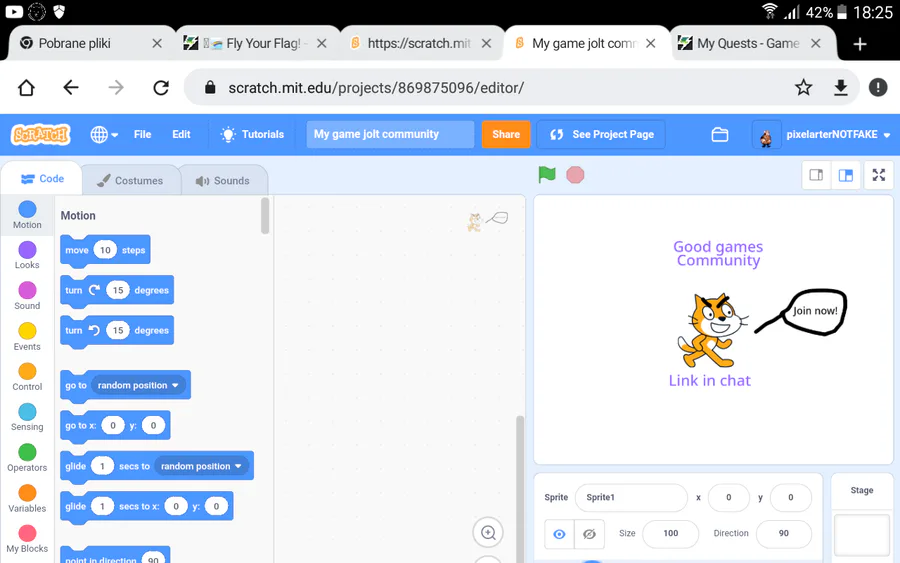This screenshot has height=563, width=900.
Task: Switch to the Costumes tab
Action: [130, 180]
